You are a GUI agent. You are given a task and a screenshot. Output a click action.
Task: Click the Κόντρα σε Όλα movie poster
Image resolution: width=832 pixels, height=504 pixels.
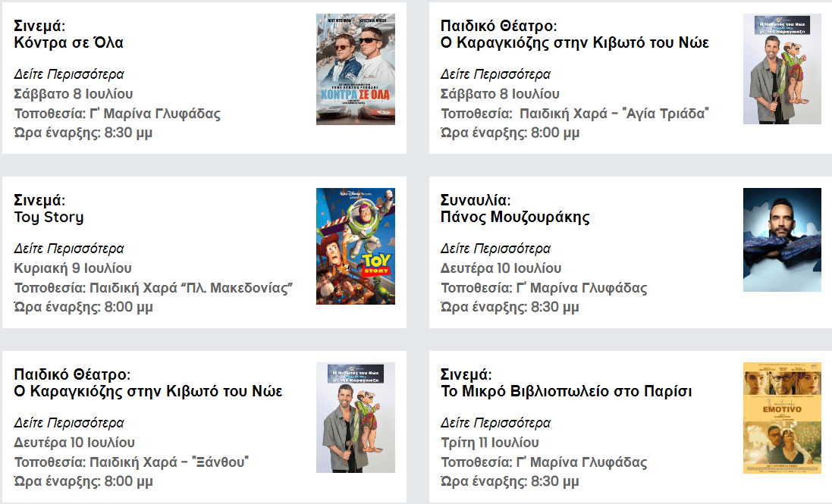coord(355,69)
